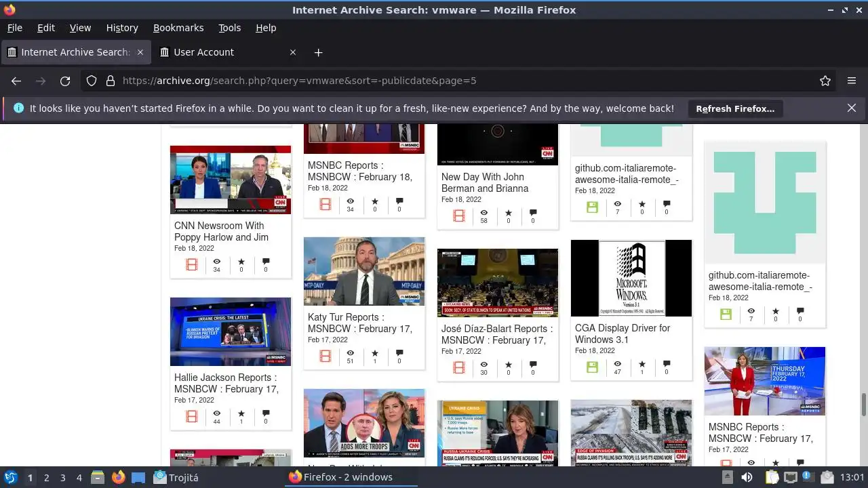
Task: Click the page vertical scrollbar thumb
Action: 863,405
